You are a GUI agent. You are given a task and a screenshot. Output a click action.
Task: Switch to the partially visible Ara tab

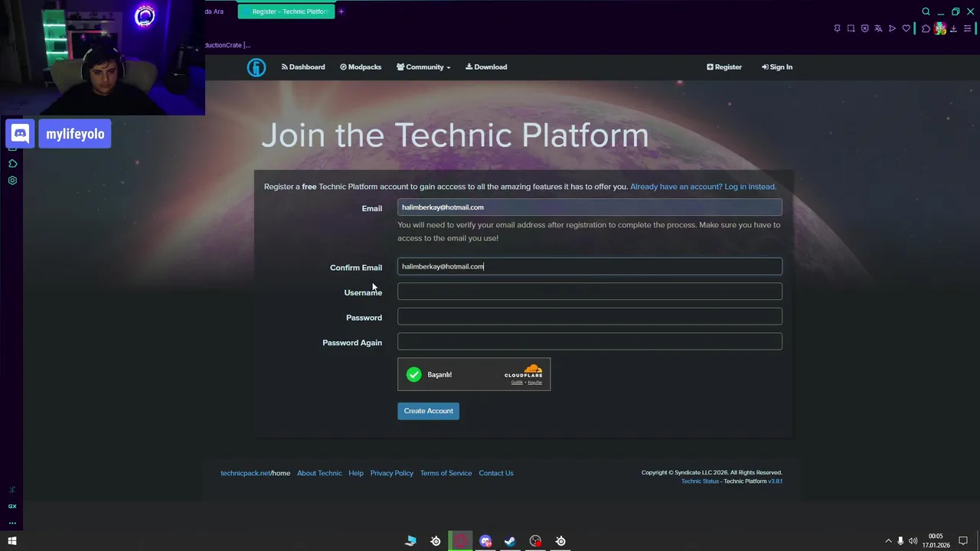click(214, 11)
